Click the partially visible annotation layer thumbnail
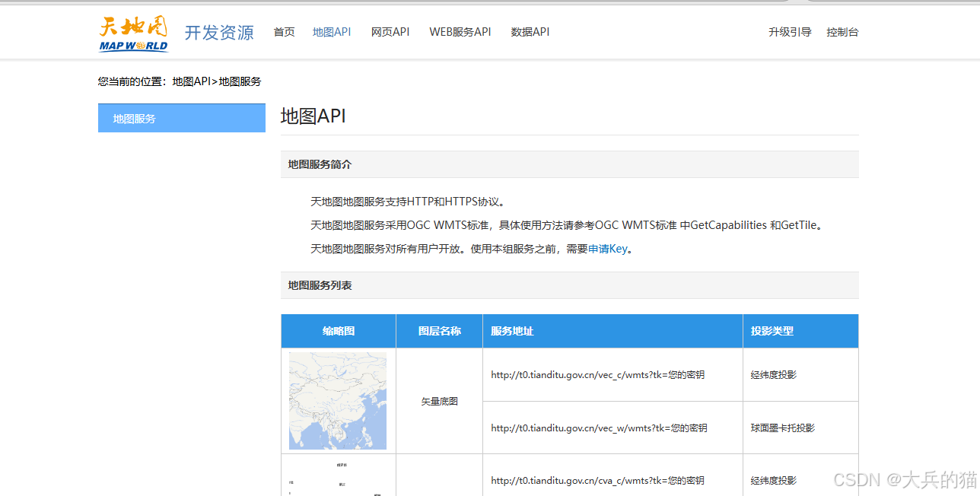This screenshot has width=980, height=496. point(338,476)
